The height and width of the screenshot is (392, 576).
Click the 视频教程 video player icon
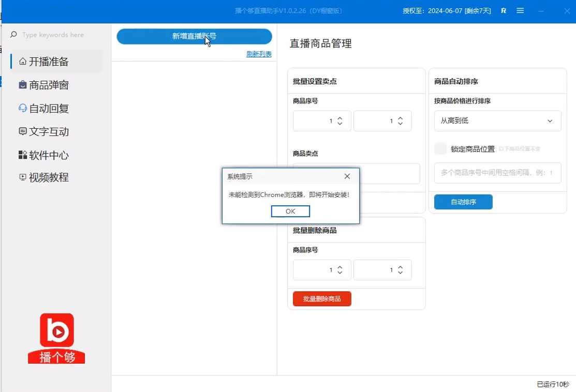(23, 177)
